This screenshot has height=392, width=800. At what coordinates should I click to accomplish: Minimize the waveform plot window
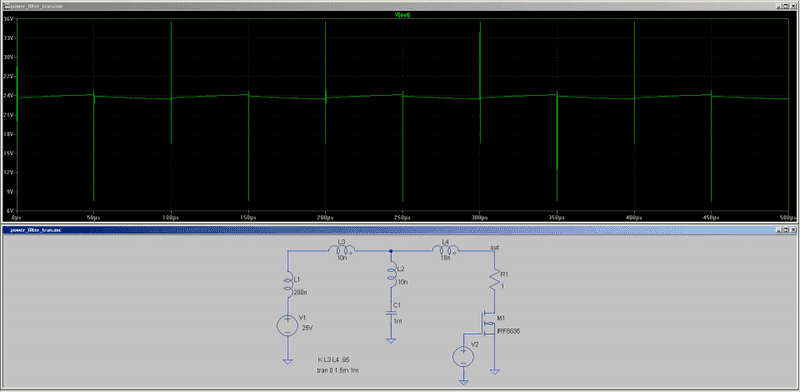point(780,5)
